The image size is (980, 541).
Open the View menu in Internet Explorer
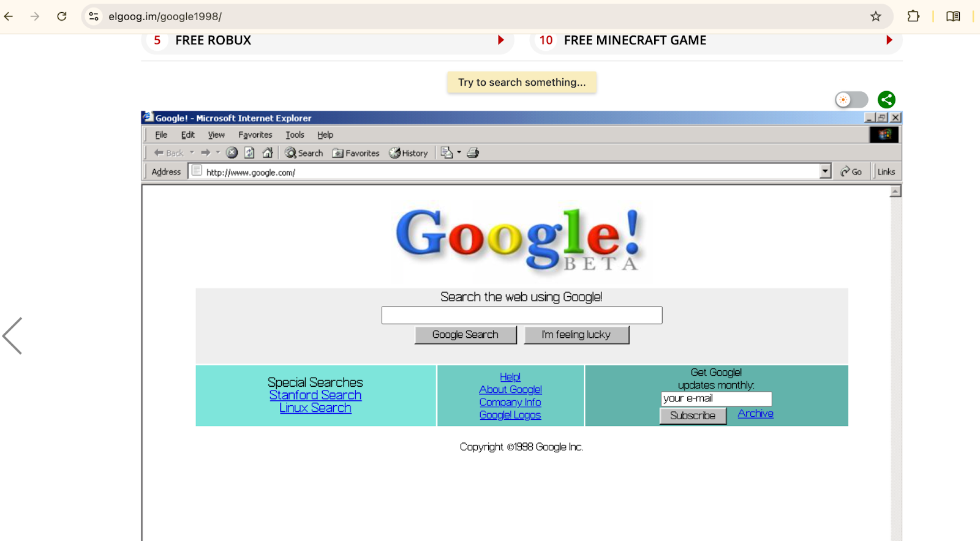click(216, 135)
